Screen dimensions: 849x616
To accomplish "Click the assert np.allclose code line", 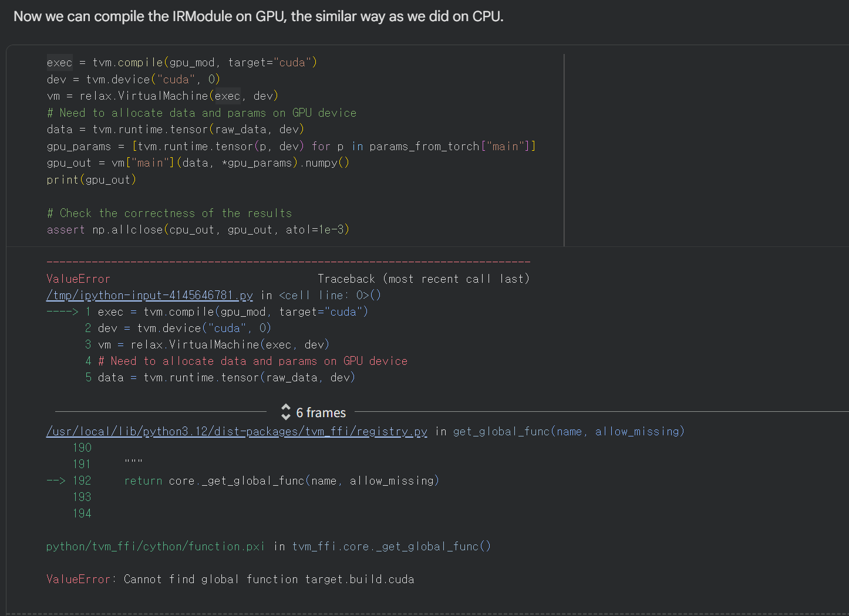I will coord(198,229).
